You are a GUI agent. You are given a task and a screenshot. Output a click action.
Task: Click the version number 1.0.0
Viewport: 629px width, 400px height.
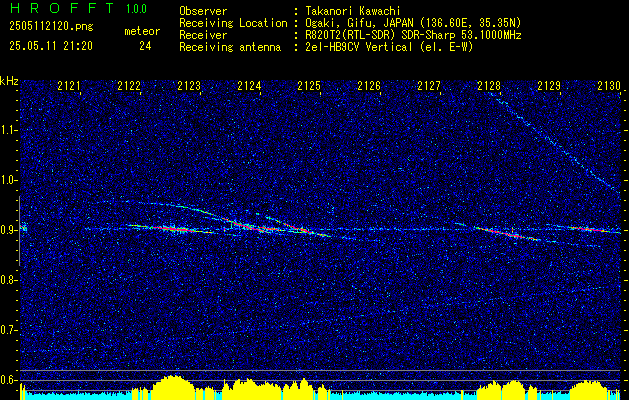[x=136, y=8]
